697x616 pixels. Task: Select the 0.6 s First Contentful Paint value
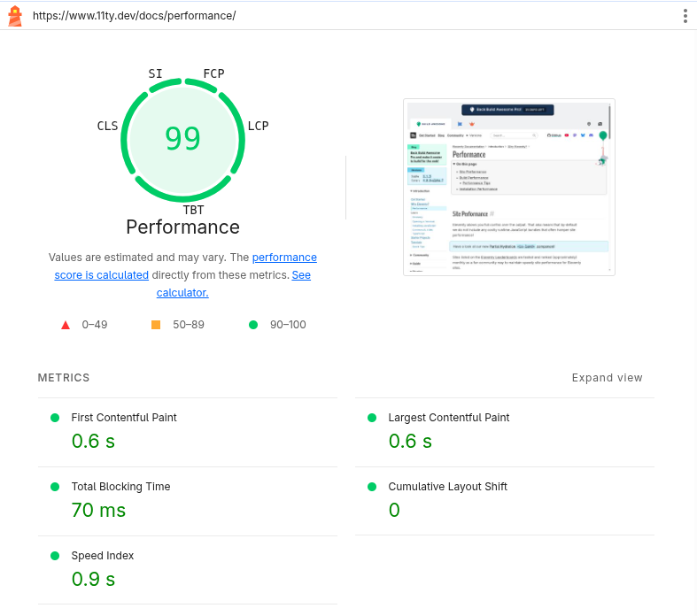[x=93, y=441]
